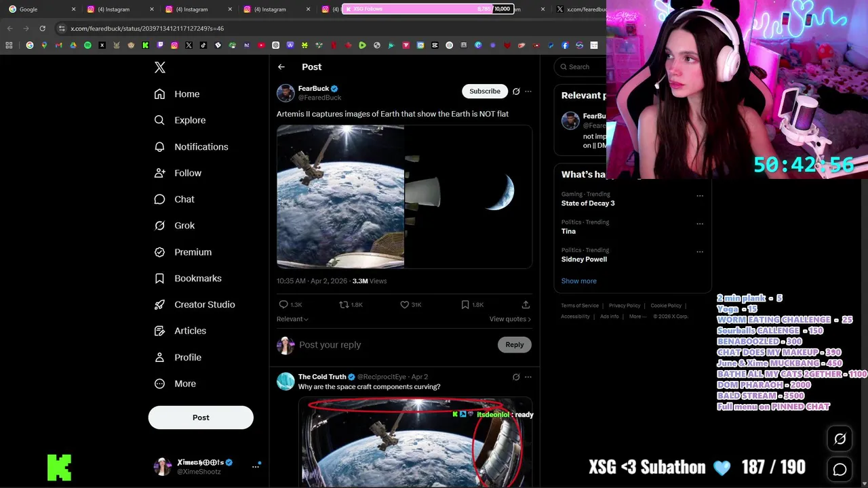
Task: Open the YouTube bookmark
Action: click(x=261, y=45)
